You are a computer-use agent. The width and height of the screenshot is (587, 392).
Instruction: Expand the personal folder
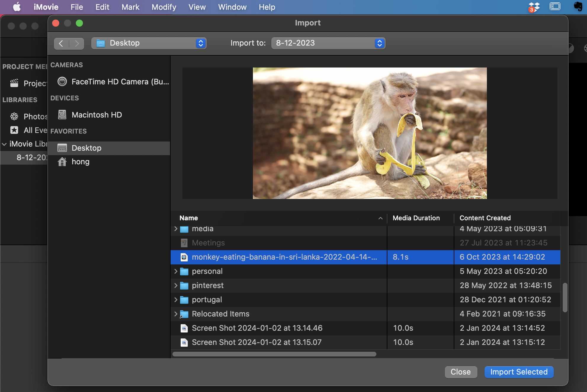tap(175, 271)
